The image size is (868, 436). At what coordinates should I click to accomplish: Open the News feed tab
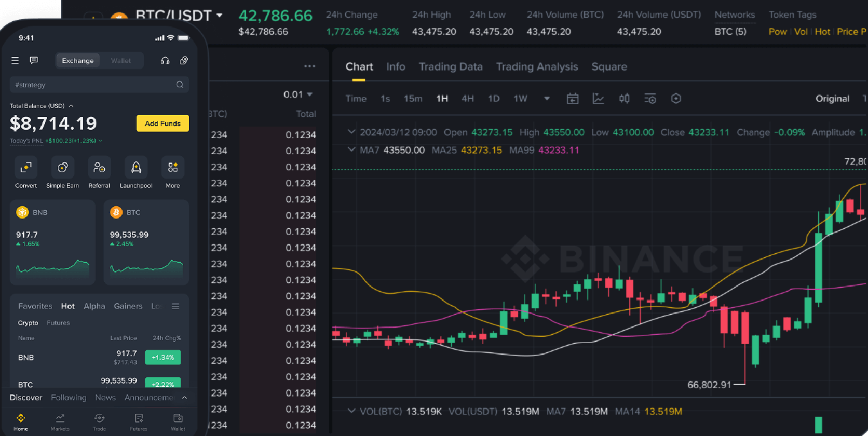105,398
